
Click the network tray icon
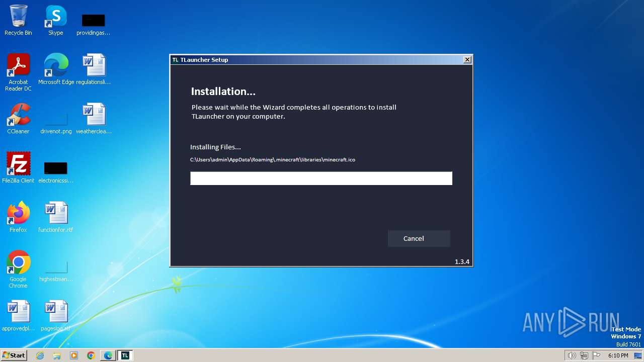click(584, 355)
